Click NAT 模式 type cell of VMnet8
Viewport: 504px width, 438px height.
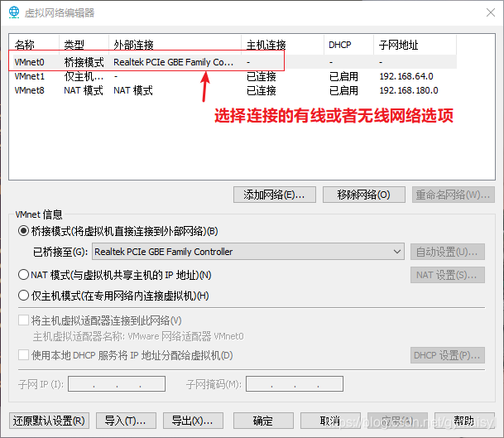pyautogui.click(x=84, y=90)
